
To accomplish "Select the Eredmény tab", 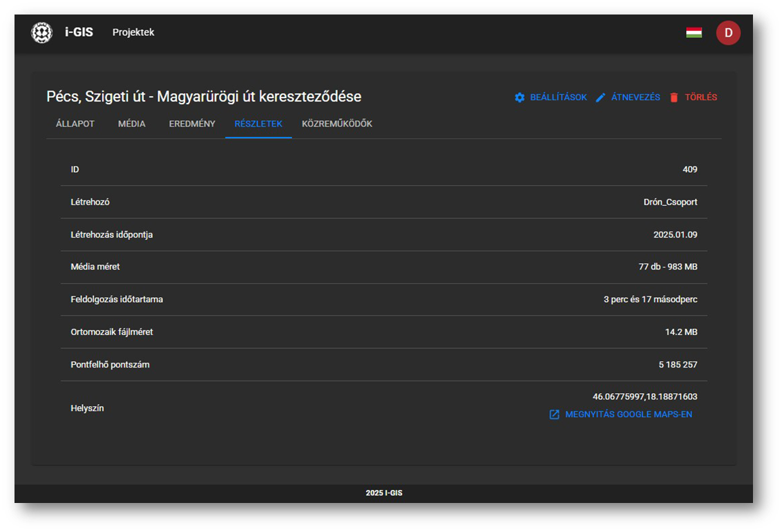I will point(192,124).
